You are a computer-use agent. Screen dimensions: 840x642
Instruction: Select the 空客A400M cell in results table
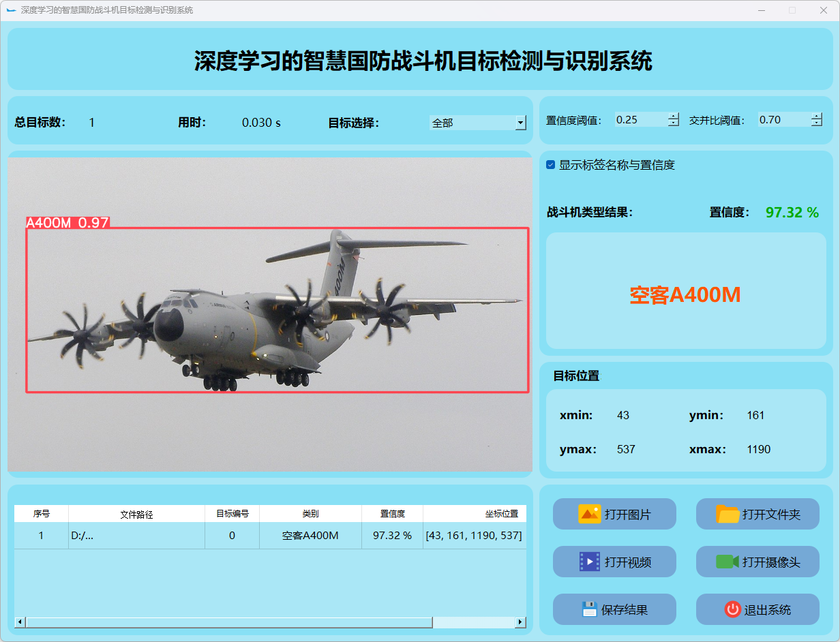pyautogui.click(x=311, y=536)
